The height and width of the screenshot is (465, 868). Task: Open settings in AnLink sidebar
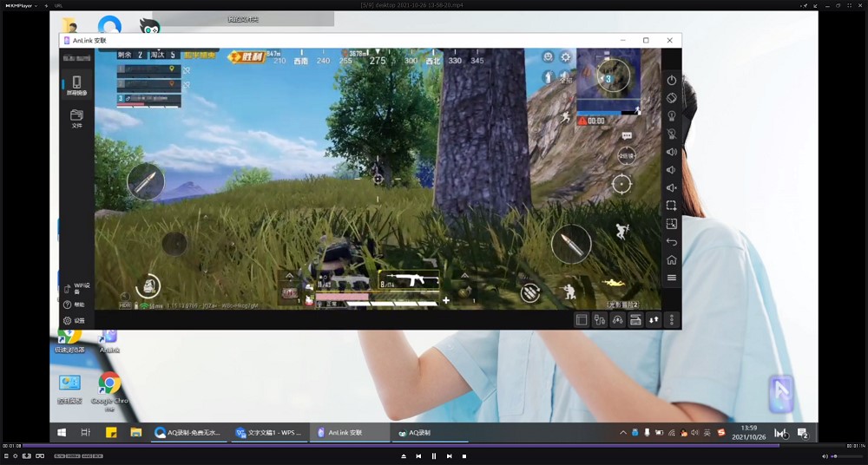(74, 320)
